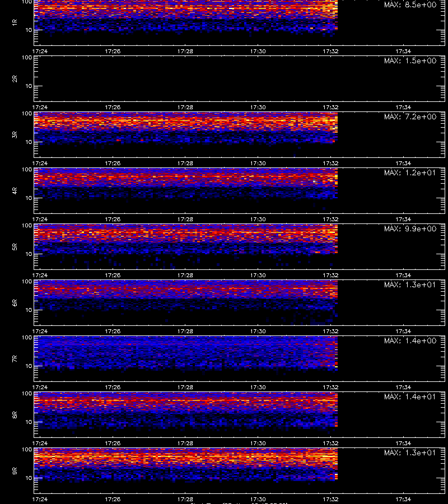Click the 17:32 tick label beneath panel 9R
The height and width of the screenshot is (504, 448).
point(330,499)
